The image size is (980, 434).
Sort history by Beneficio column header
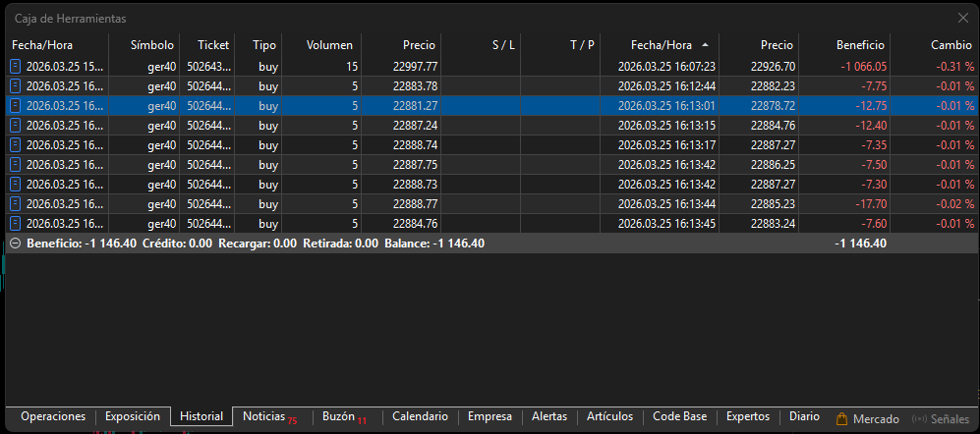click(x=859, y=45)
